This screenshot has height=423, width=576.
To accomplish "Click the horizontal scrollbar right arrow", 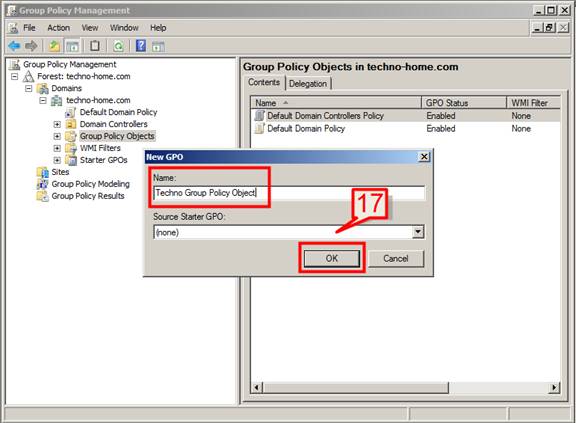I will point(554,387).
